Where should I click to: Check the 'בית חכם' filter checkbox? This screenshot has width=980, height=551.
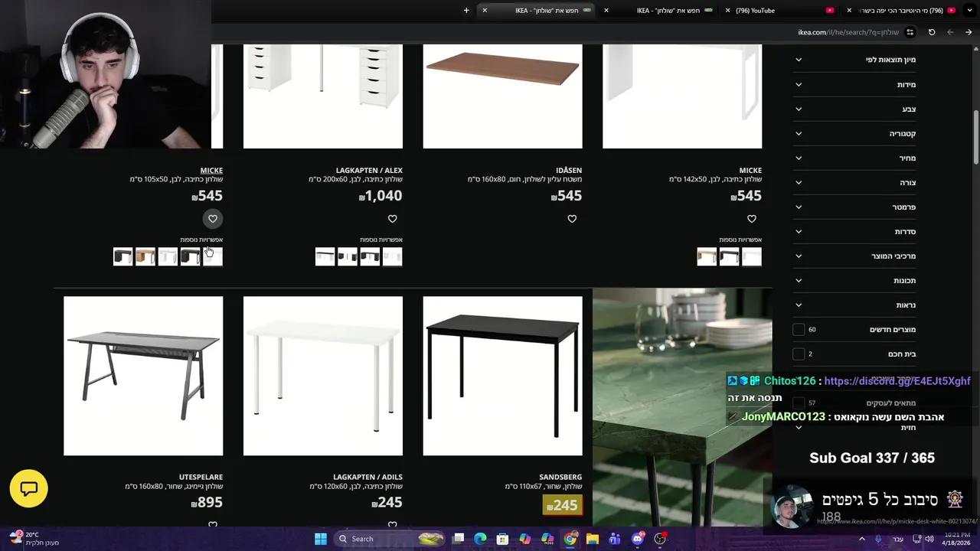799,354
